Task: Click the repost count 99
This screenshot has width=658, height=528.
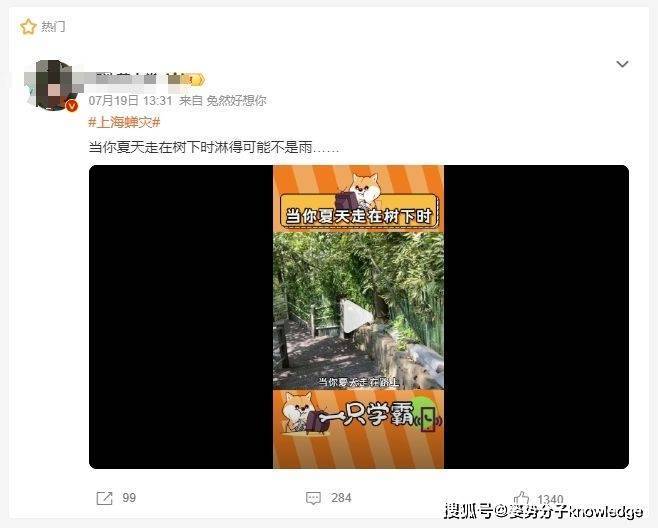Action: click(129, 498)
